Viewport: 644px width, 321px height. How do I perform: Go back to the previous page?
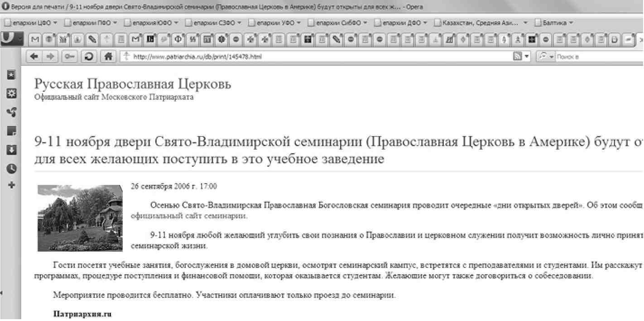tap(34, 57)
